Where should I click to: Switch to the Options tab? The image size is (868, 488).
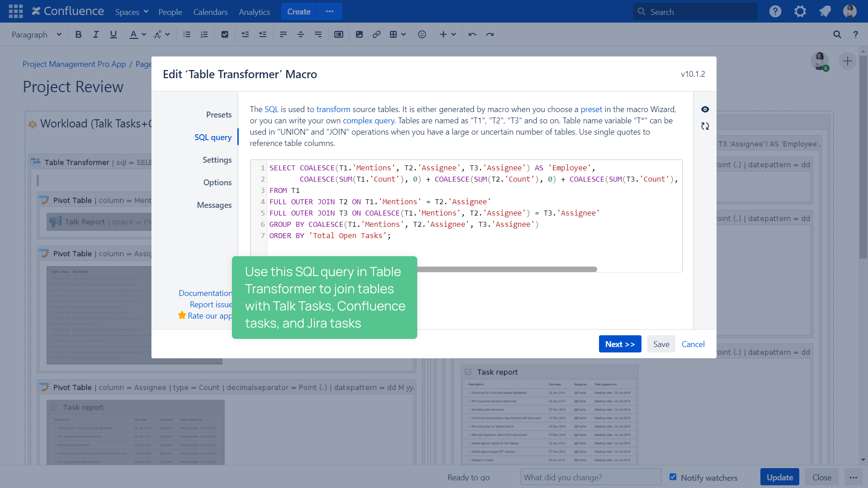pyautogui.click(x=217, y=183)
